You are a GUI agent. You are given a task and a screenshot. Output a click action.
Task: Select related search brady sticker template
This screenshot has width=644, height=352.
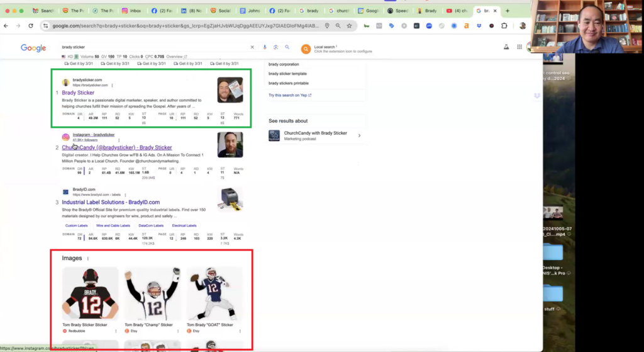pyautogui.click(x=287, y=74)
